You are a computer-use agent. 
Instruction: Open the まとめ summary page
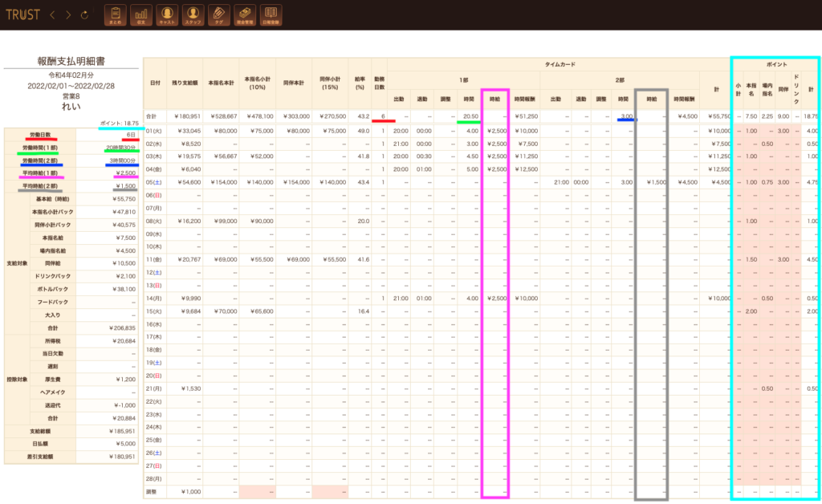pyautogui.click(x=116, y=14)
